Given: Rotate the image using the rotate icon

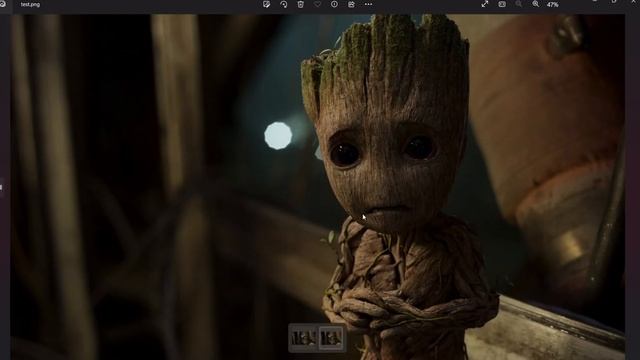Looking at the screenshot, I should [x=284, y=4].
